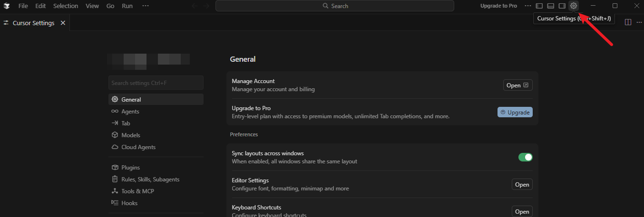Click the General heading text
The image size is (644, 217).
(x=243, y=59)
